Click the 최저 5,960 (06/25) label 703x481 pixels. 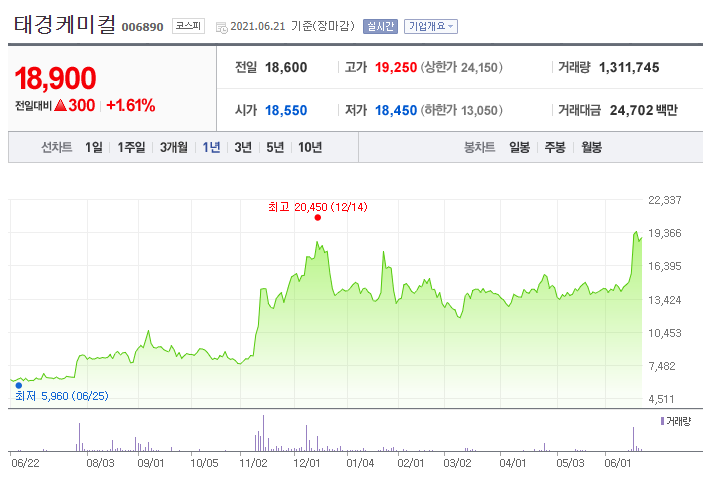coord(61,396)
